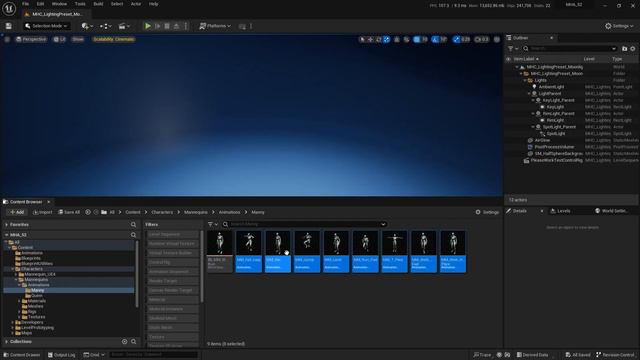The width and height of the screenshot is (640, 360).
Task: Switch to the Details tab
Action: [x=519, y=211]
